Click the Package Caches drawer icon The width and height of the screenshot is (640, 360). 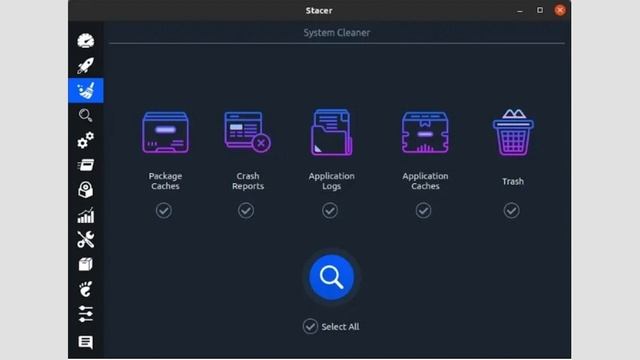165,133
